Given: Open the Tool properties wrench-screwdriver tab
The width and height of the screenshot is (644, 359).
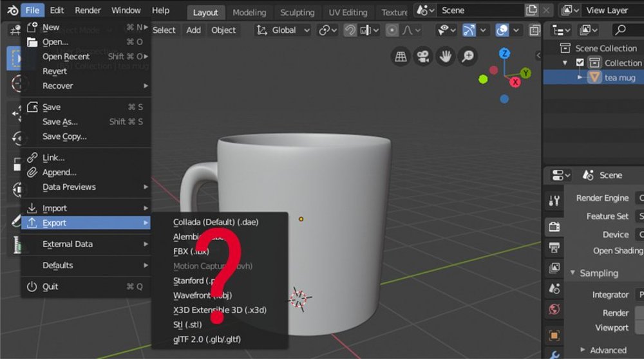Looking at the screenshot, I should pyautogui.click(x=554, y=201).
